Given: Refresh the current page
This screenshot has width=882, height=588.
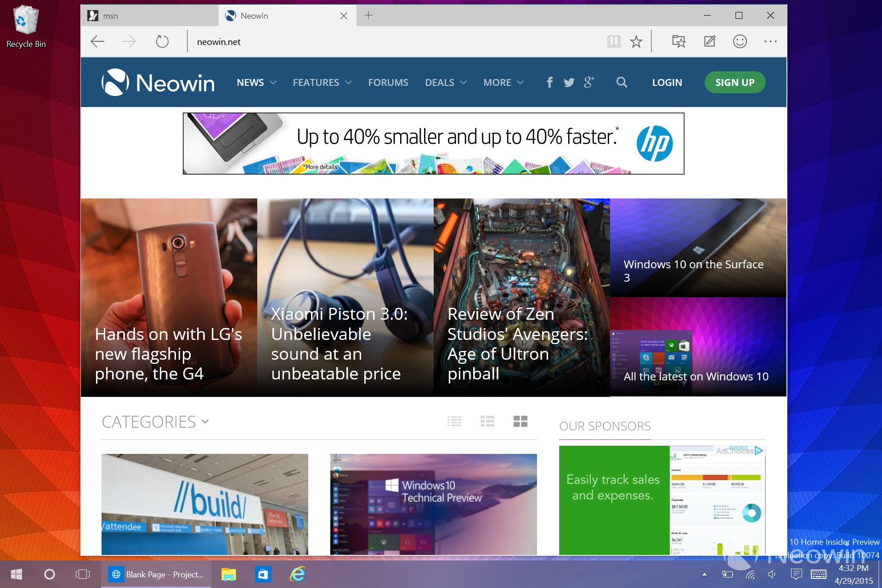Looking at the screenshot, I should pyautogui.click(x=161, y=41).
